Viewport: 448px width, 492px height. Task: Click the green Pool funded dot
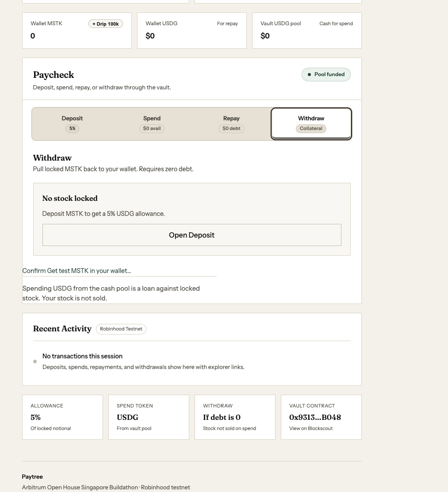(309, 74)
